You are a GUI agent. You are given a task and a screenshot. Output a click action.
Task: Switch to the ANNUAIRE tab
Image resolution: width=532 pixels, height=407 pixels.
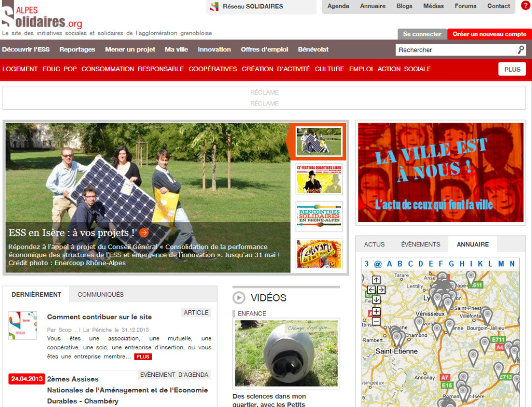click(x=473, y=244)
